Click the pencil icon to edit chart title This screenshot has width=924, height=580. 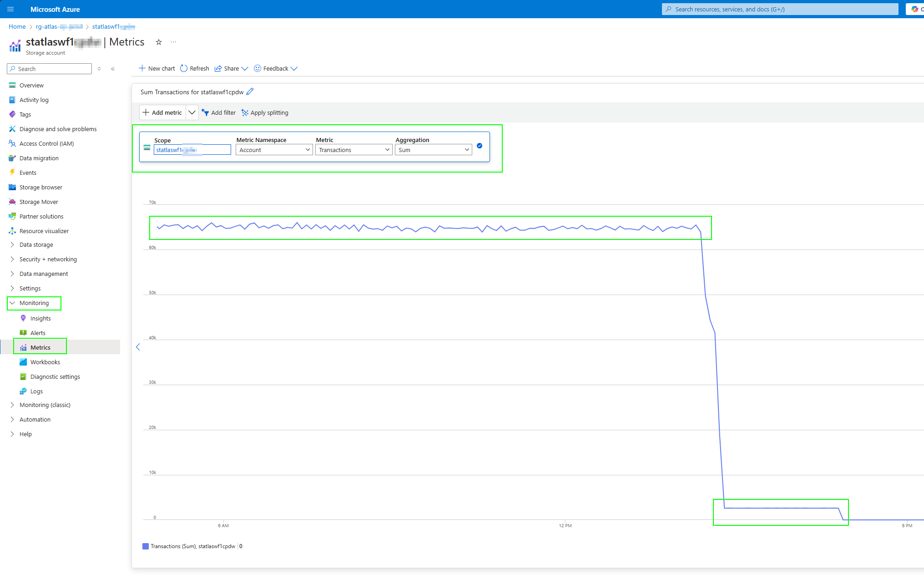(x=250, y=92)
